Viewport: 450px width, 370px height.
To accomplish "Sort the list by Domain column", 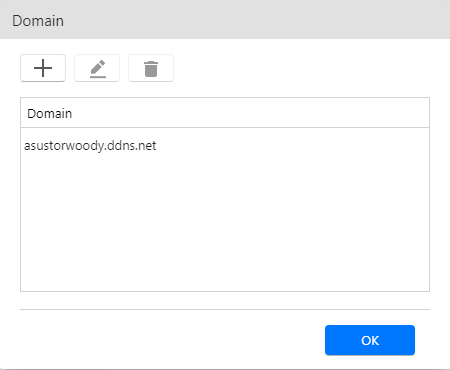I will click(225, 113).
